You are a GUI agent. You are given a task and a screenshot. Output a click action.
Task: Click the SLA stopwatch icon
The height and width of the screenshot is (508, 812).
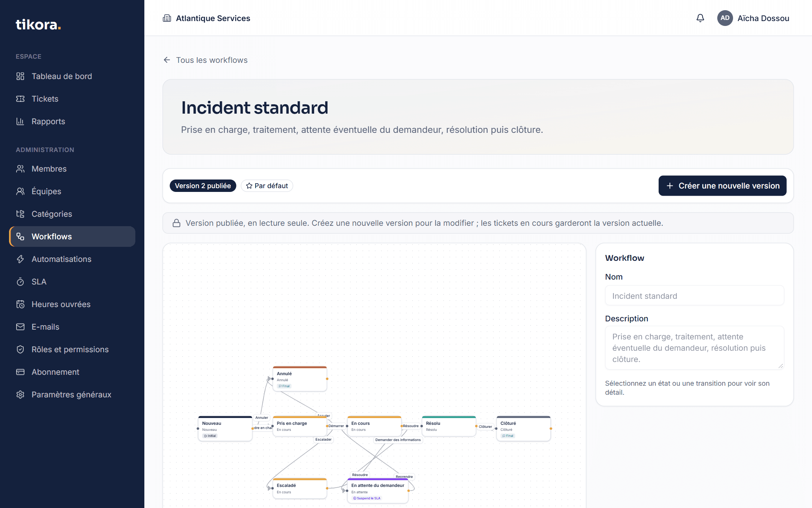(x=20, y=281)
